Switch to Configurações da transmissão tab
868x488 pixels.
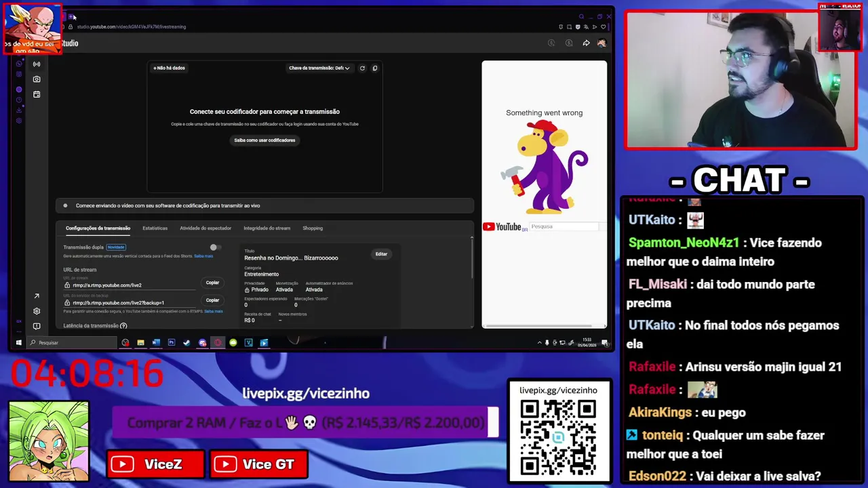coord(98,228)
